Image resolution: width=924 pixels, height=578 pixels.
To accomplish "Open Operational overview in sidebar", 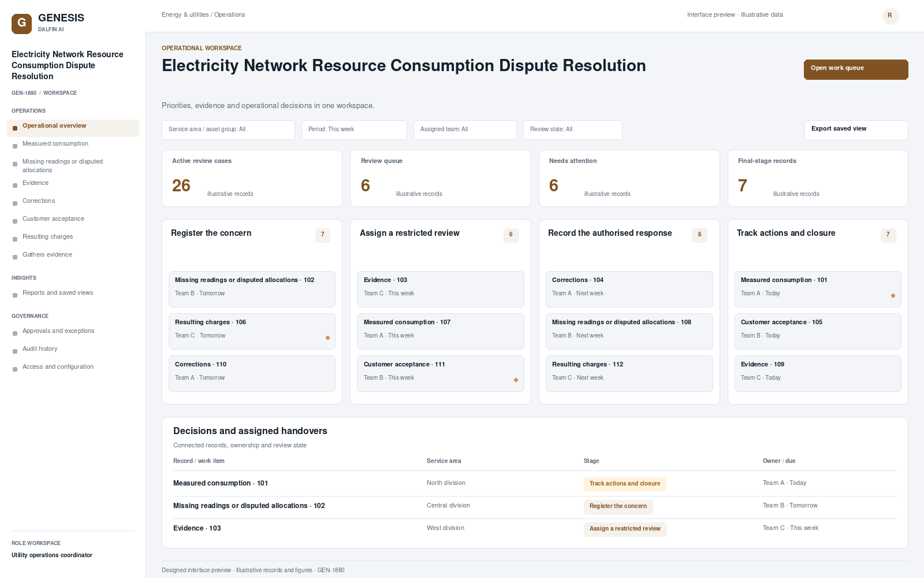I will [x=73, y=128].
